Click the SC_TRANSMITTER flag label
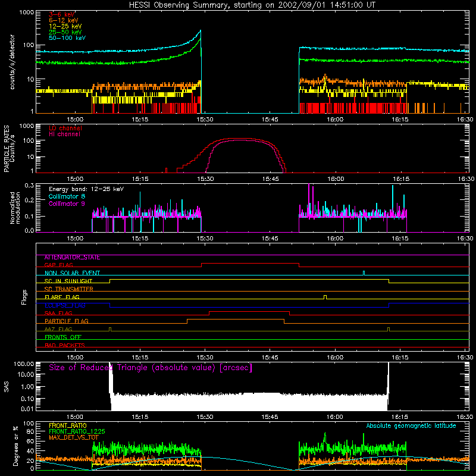 (69, 289)
